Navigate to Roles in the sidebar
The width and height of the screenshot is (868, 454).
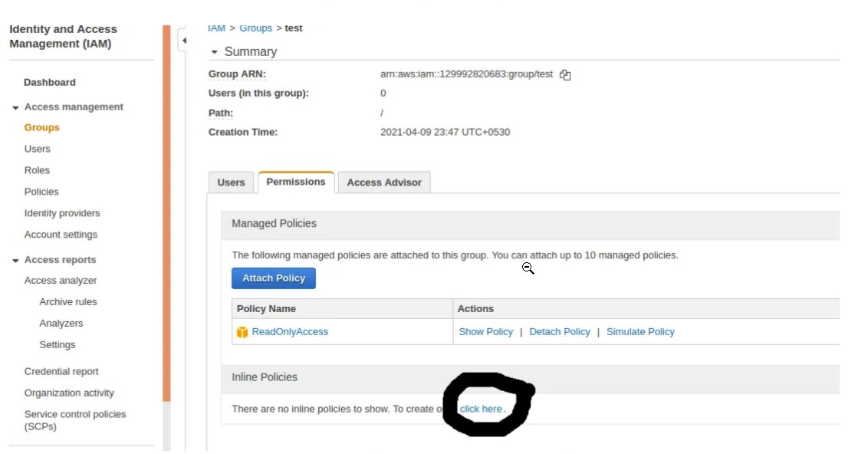point(37,170)
